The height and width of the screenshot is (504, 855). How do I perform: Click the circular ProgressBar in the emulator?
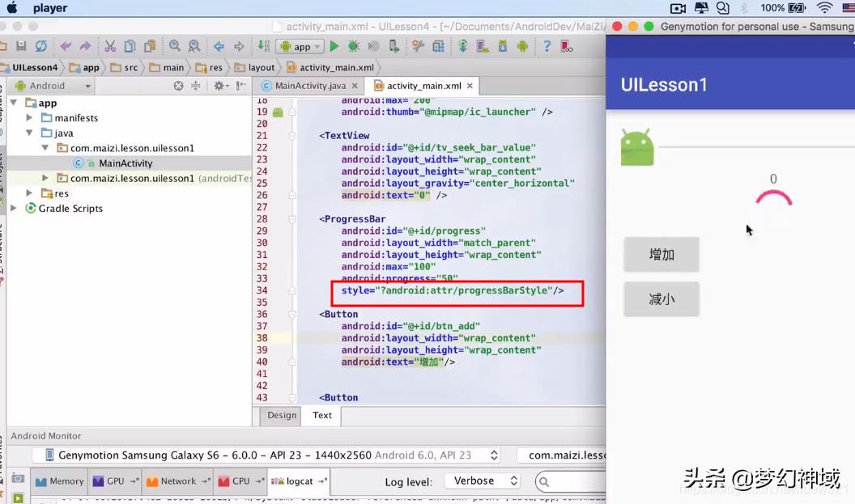(x=773, y=198)
